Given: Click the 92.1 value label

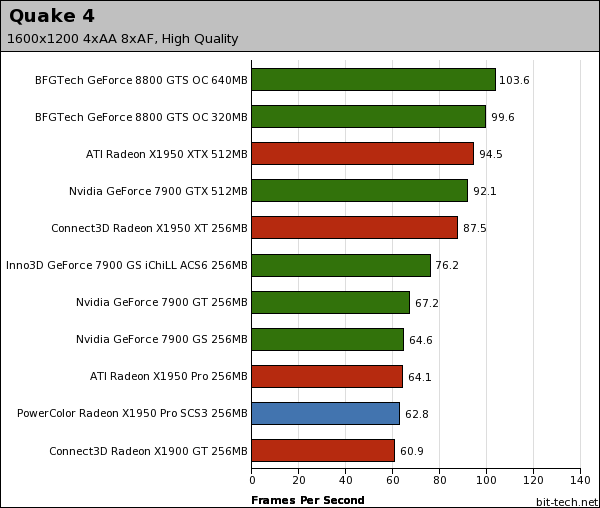Looking at the screenshot, I should tap(485, 191).
